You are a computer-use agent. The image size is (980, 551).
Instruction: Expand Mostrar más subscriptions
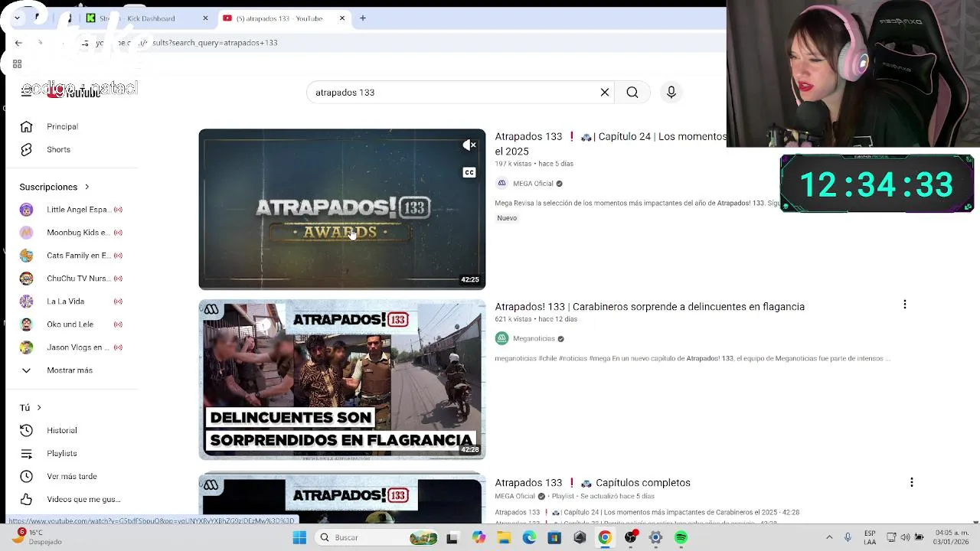[69, 370]
